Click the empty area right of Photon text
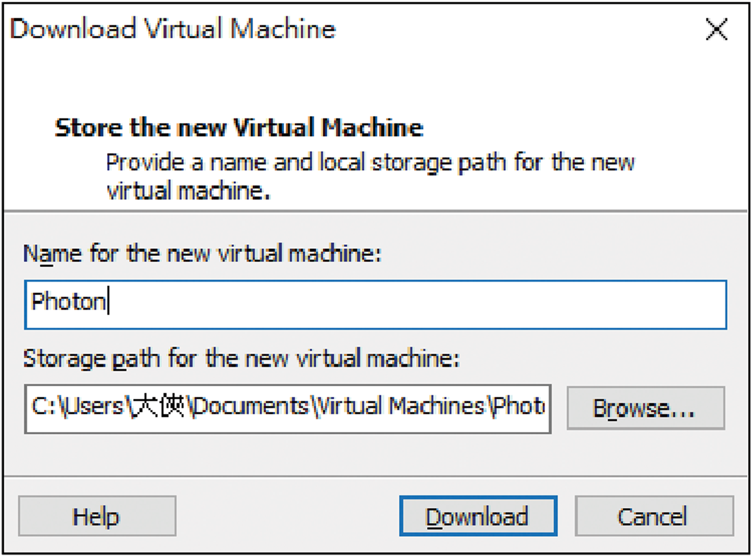The width and height of the screenshot is (753, 560). click(417, 305)
